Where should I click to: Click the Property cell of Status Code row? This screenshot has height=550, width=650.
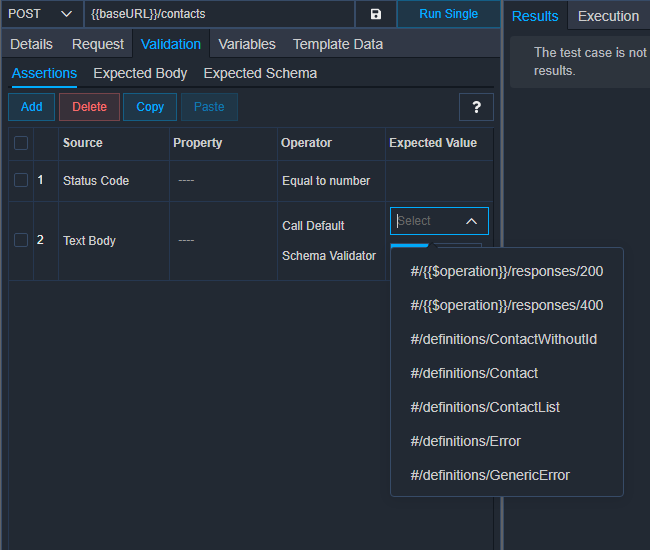click(x=223, y=181)
